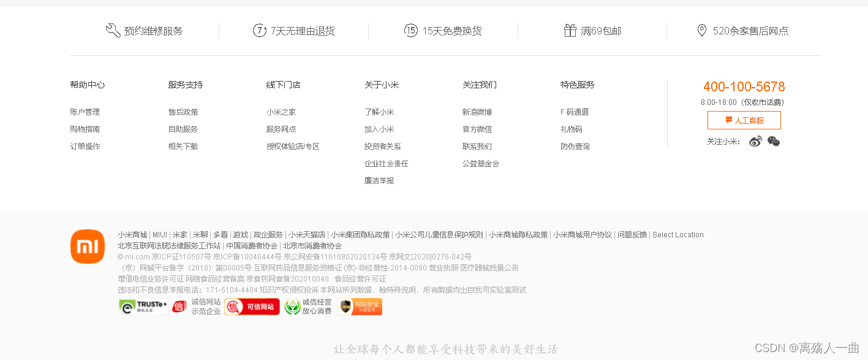Open 企业社会责任 link

pyautogui.click(x=387, y=164)
